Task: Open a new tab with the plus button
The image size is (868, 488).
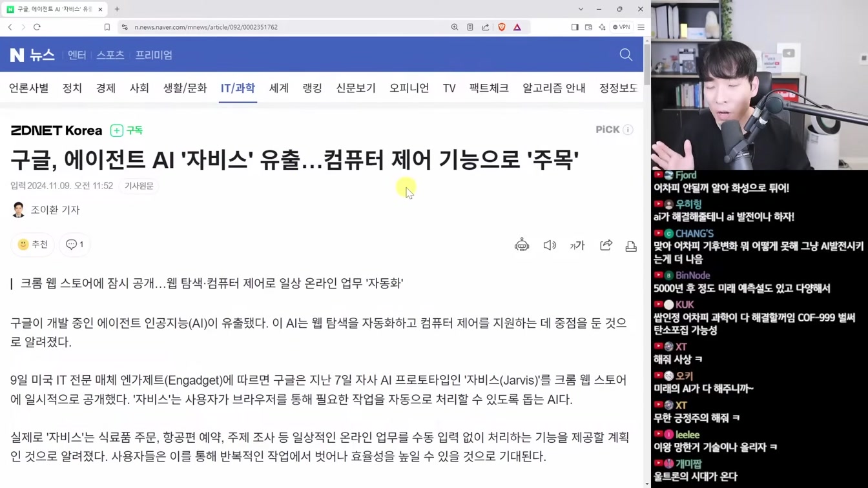Action: (117, 9)
